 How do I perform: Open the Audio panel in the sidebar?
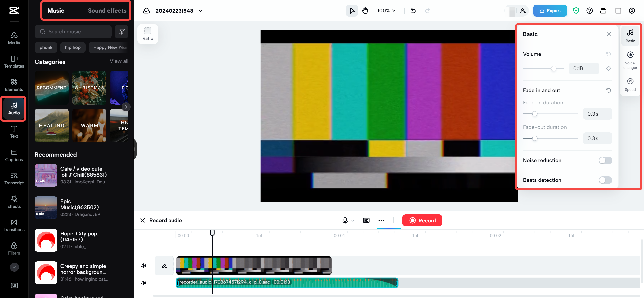[x=14, y=109]
